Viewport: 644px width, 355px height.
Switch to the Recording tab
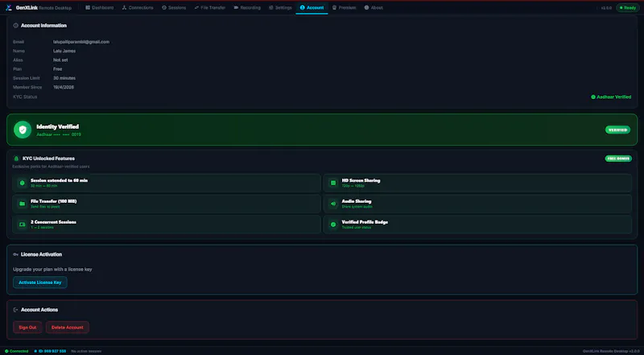(x=247, y=7)
